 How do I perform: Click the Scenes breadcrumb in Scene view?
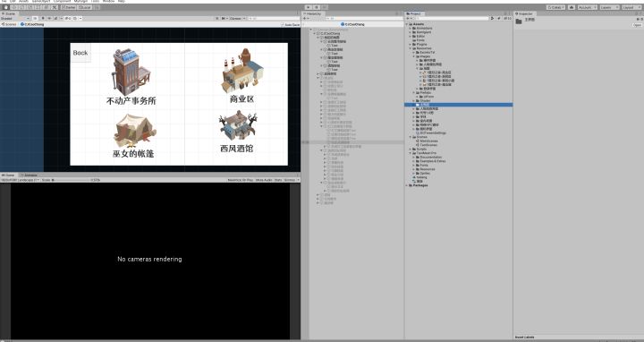tap(9, 25)
